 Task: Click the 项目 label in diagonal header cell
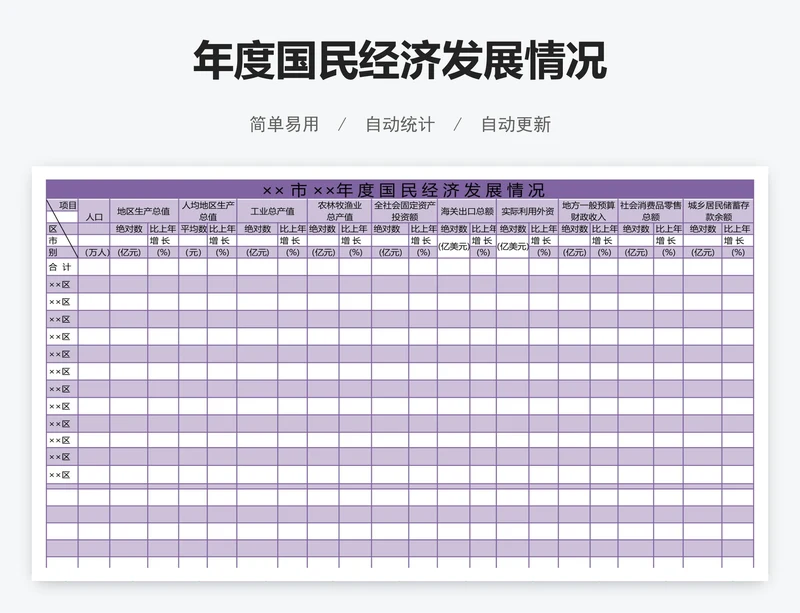[x=68, y=205]
